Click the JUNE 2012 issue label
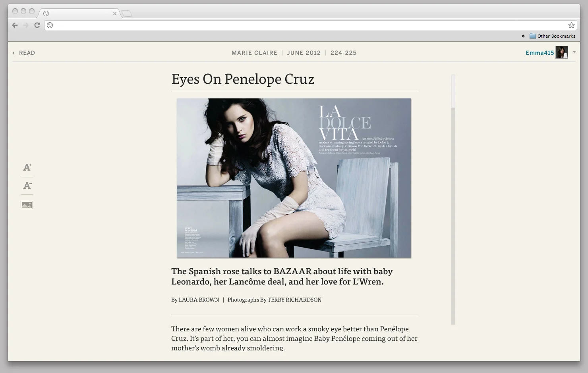This screenshot has width=588, height=373. coord(304,53)
